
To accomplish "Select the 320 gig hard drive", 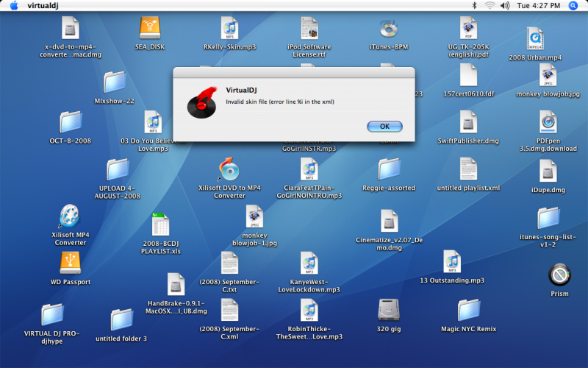I will pos(388,309).
